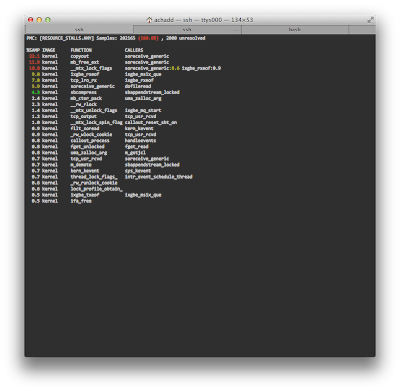Click the 'sys_kevent' caller entry
The width and height of the screenshot is (400, 391).
coord(138,171)
